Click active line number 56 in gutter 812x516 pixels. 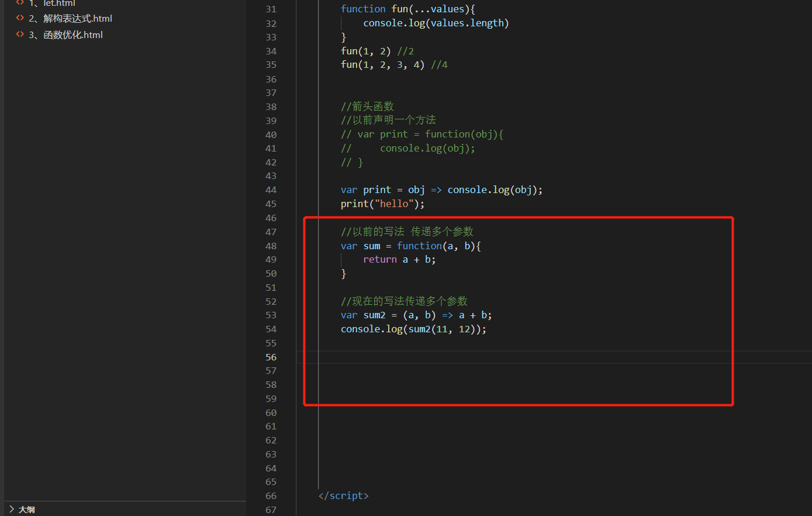click(271, 357)
